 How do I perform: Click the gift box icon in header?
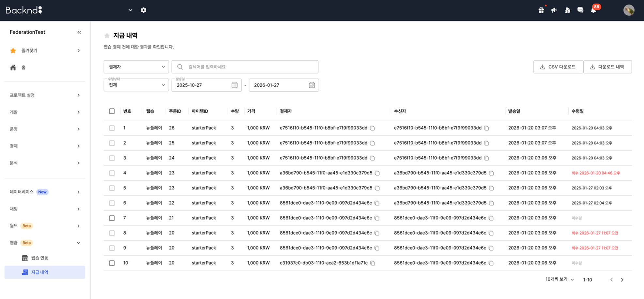coord(541,10)
